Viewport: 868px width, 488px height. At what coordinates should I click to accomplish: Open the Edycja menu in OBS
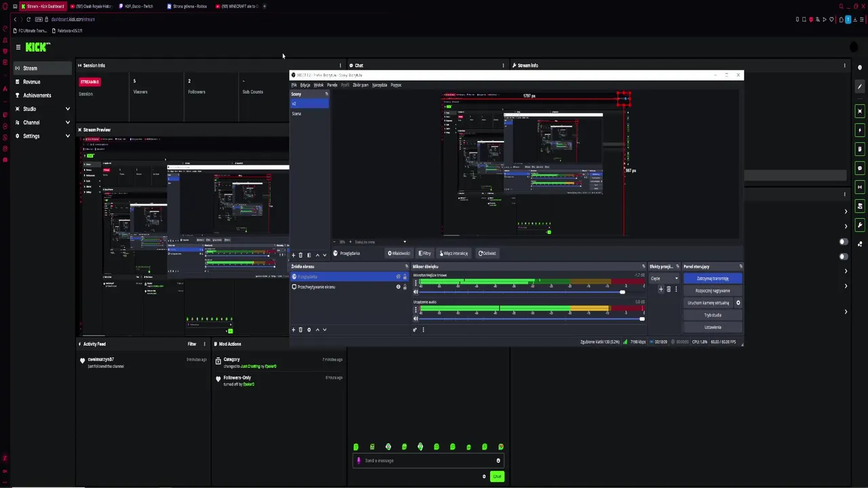click(305, 85)
